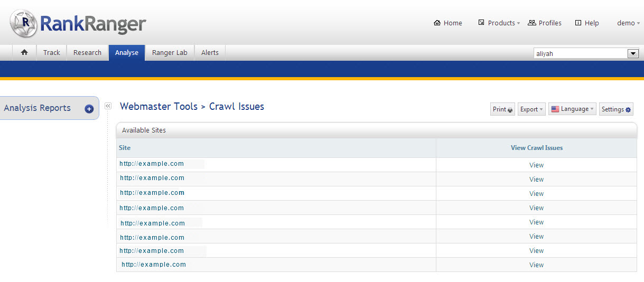Click the home icon tab
Screen dimensions: 644x282
24,53
